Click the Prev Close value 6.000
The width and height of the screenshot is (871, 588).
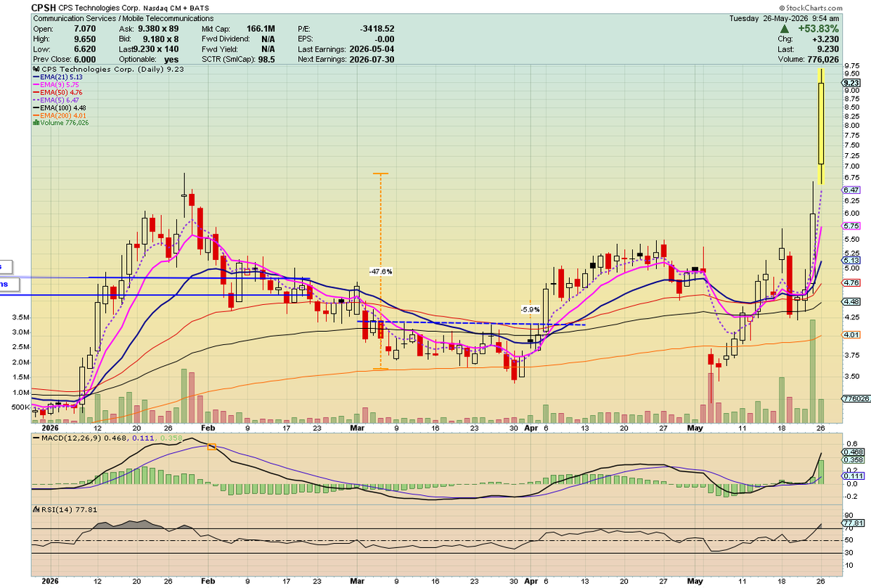pyautogui.click(x=86, y=59)
